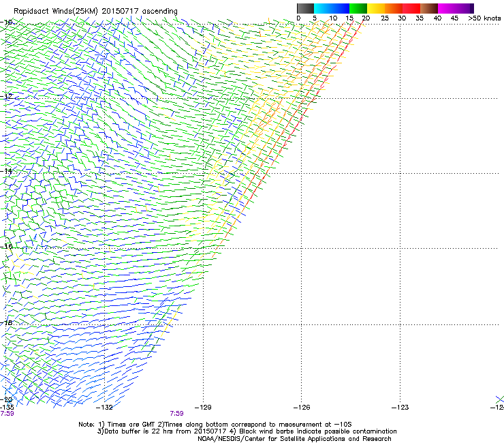Click the '25' legend scale label
This screenshot has height=443, width=504.
click(x=384, y=18)
